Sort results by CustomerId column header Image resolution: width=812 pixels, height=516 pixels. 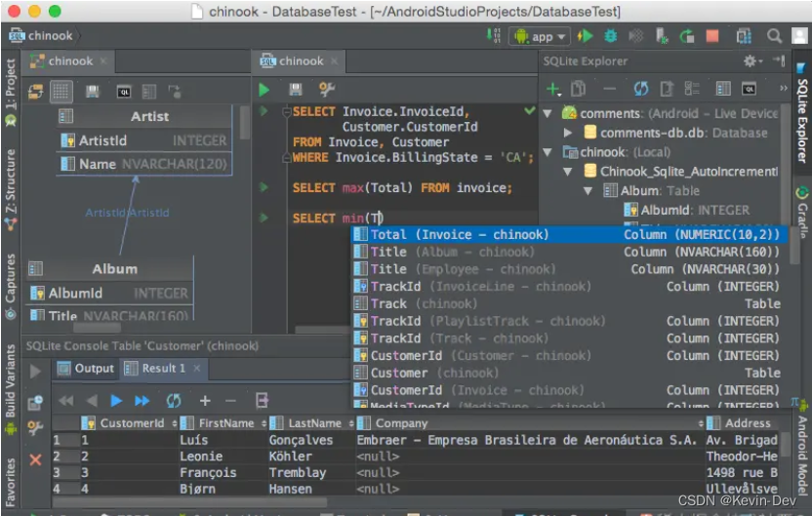pos(130,423)
